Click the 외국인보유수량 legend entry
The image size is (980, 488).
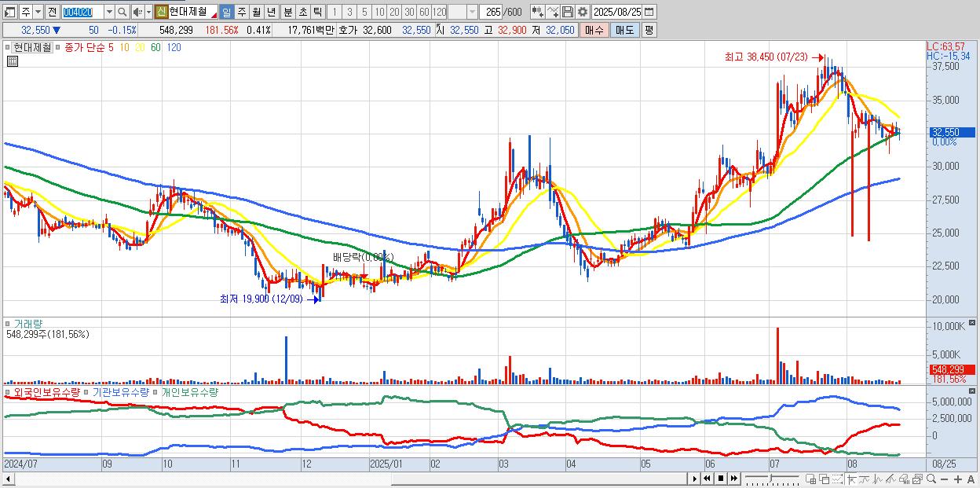tap(46, 391)
